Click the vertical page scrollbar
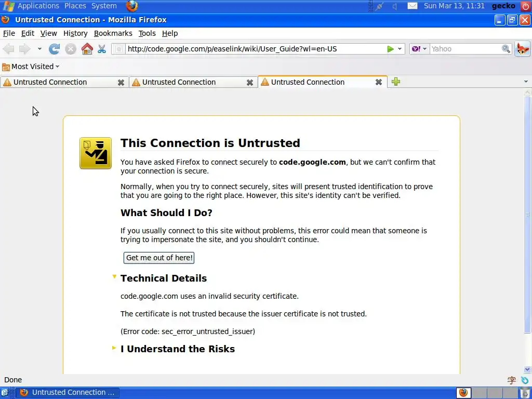This screenshot has width=532, height=399. point(527,215)
